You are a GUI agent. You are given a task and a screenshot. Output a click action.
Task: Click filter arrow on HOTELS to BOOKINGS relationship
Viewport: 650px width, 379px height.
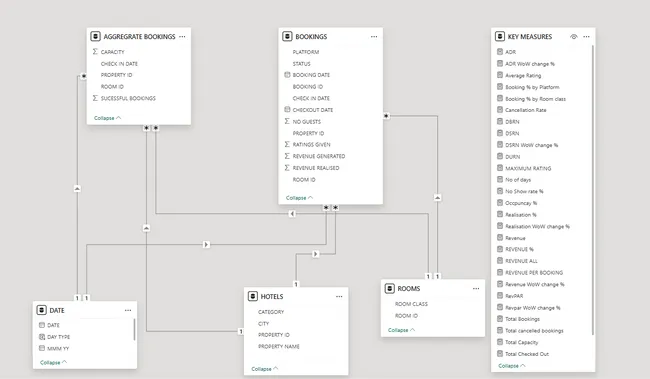tap(315, 254)
